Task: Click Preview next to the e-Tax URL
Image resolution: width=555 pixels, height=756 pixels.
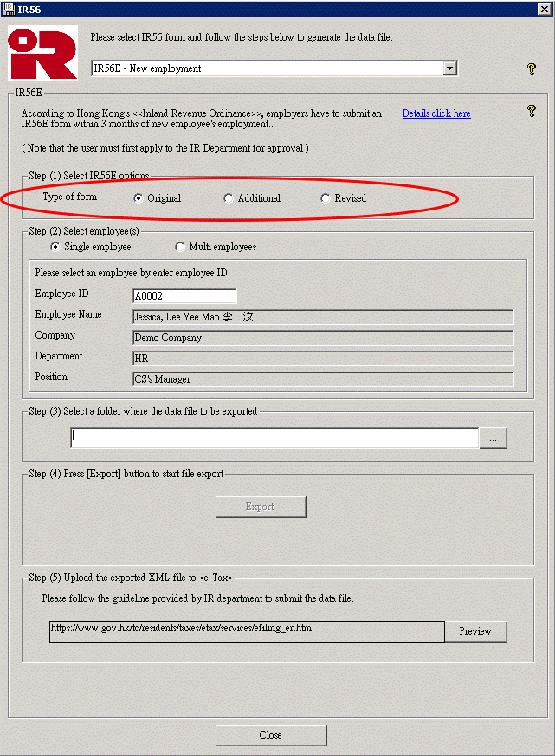Action: tap(475, 631)
